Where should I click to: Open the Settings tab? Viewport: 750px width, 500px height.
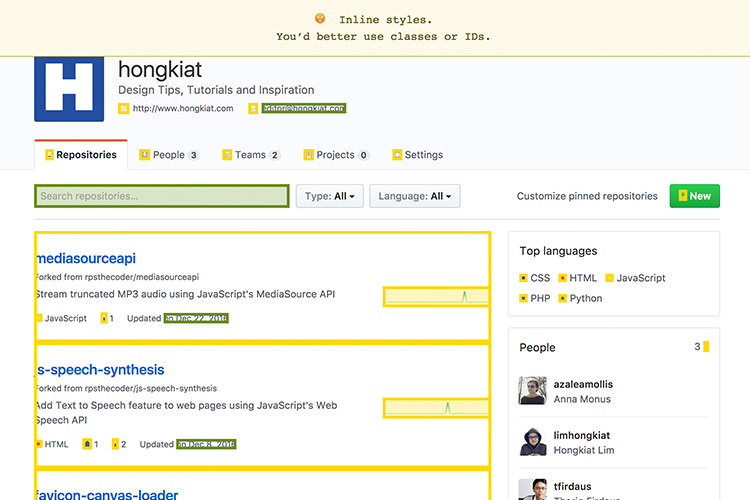tap(418, 155)
